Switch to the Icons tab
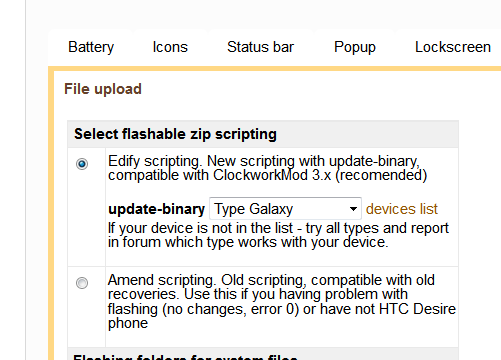The width and height of the screenshot is (501, 360). [170, 47]
